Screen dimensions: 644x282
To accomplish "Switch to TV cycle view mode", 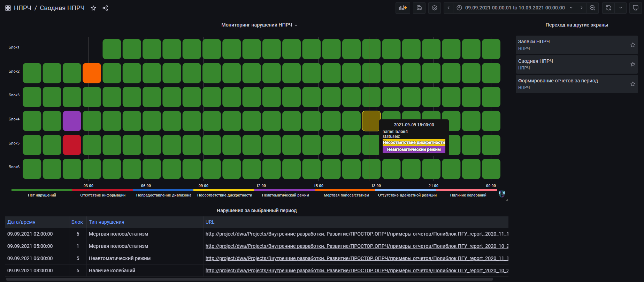I will click(x=636, y=8).
